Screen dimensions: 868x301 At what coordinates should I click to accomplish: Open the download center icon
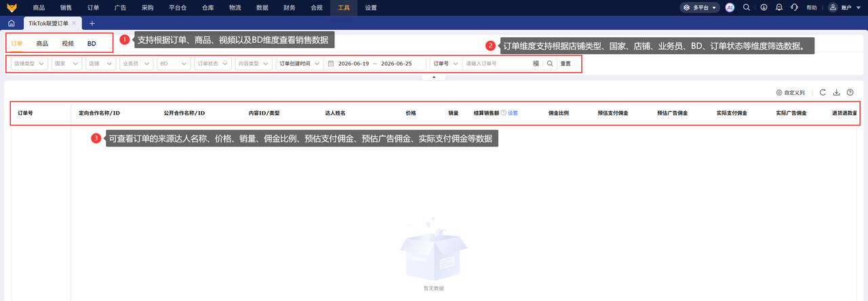(x=764, y=7)
